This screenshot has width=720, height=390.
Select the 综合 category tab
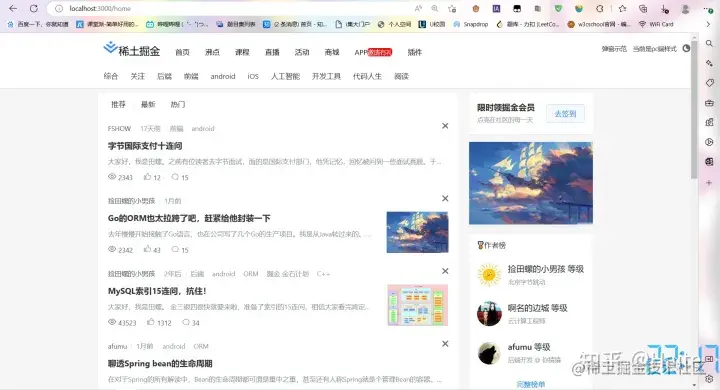coord(111,76)
